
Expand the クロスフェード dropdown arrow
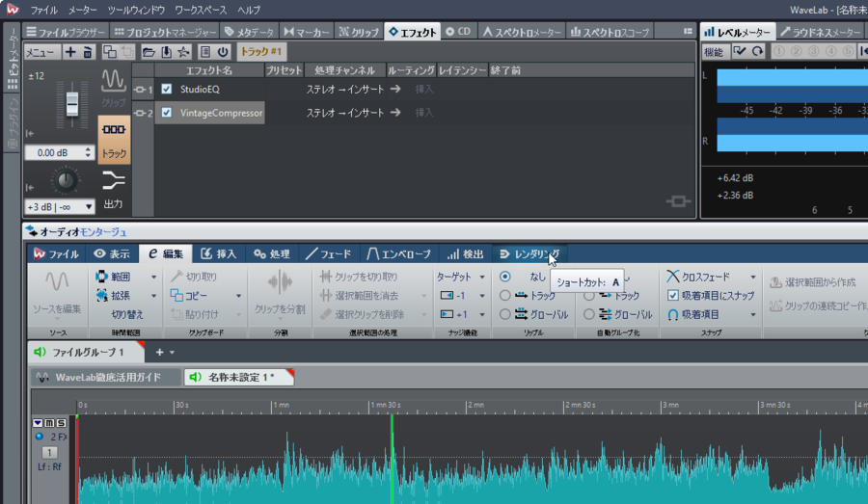(x=753, y=277)
